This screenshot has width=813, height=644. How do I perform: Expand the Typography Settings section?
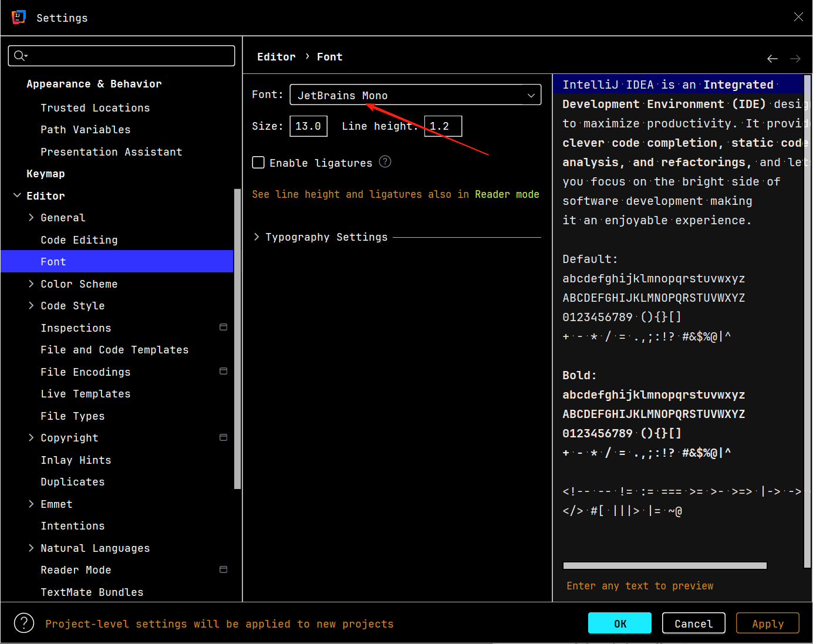pyautogui.click(x=257, y=237)
